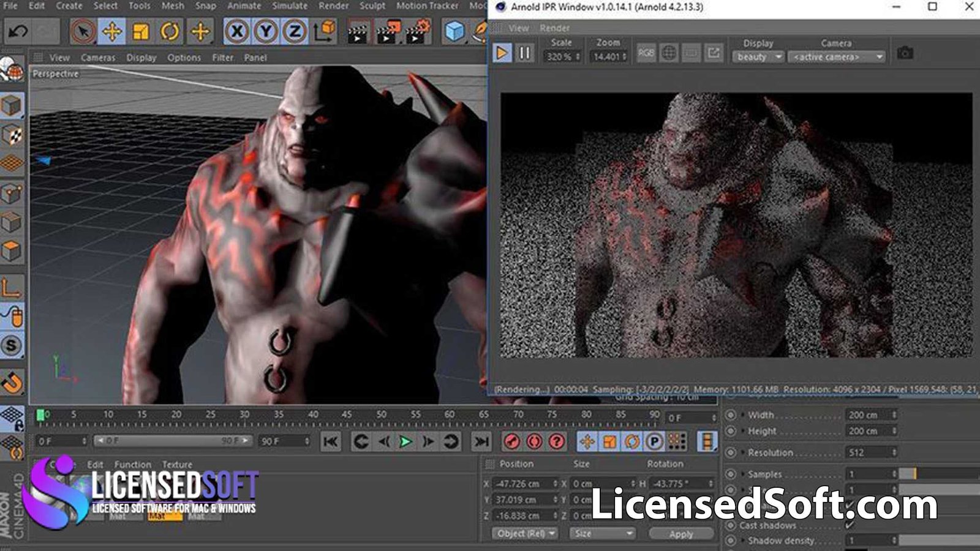Open the Texture menu in material manager
980x551 pixels.
click(177, 465)
